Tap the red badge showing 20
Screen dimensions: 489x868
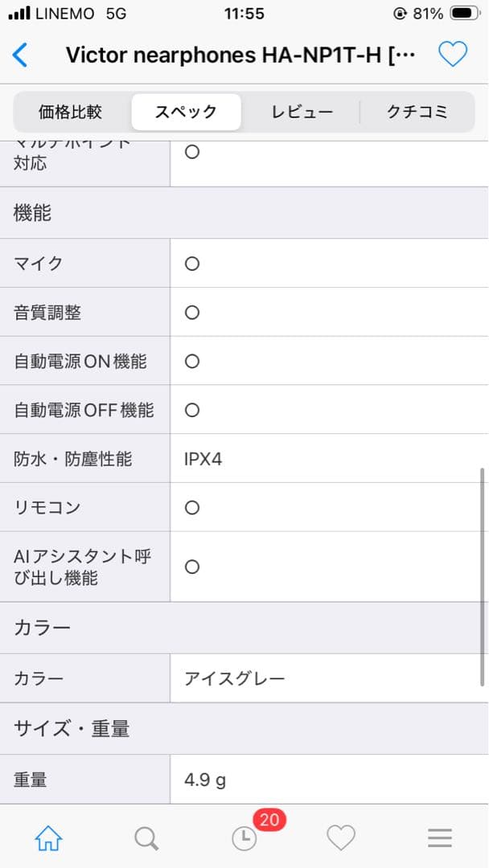(x=269, y=821)
